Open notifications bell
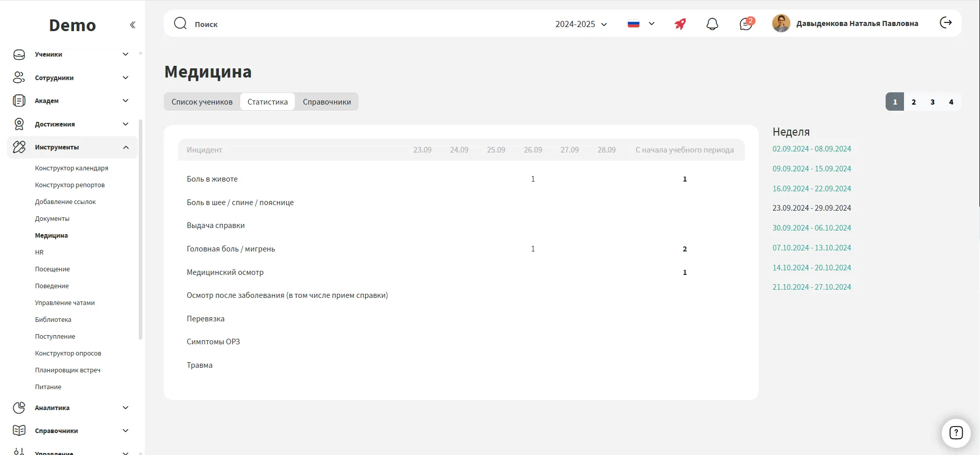This screenshot has width=980, height=455. (x=712, y=24)
